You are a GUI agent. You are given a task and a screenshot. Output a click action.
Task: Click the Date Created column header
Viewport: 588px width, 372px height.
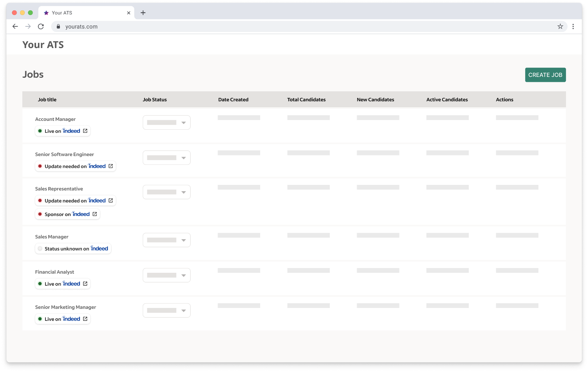tap(233, 100)
